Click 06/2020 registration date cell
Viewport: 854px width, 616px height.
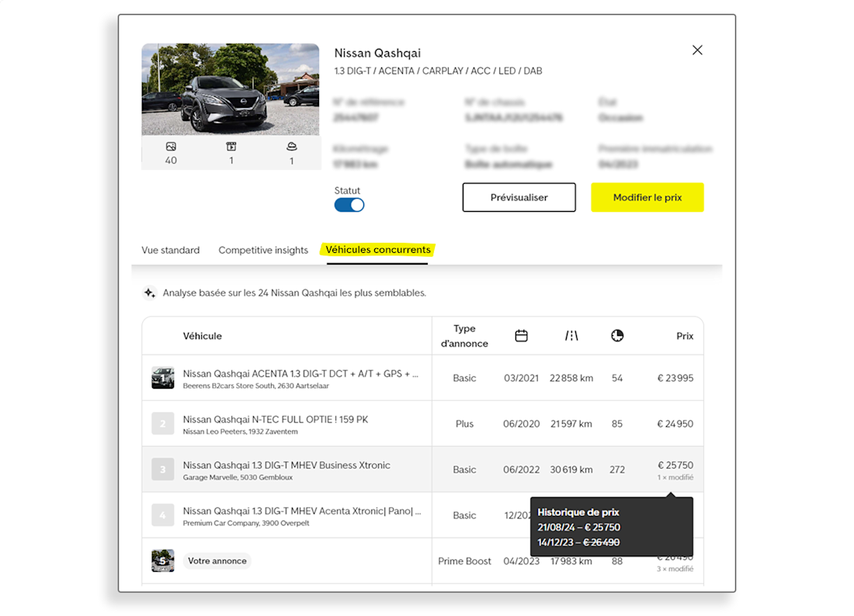pyautogui.click(x=521, y=424)
